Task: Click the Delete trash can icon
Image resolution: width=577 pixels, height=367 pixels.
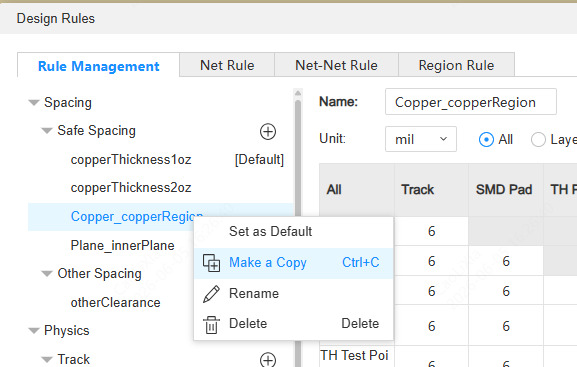Action: coord(211,324)
